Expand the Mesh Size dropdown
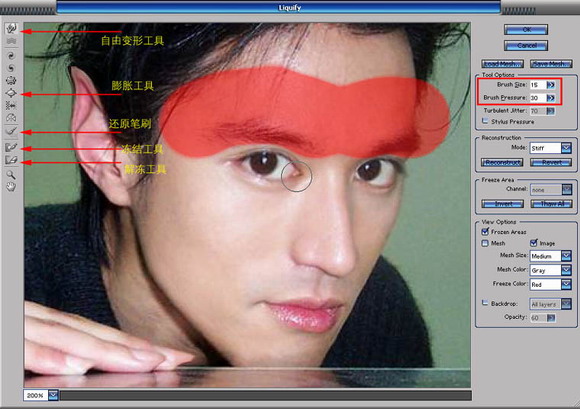580x409 pixels. coord(566,256)
